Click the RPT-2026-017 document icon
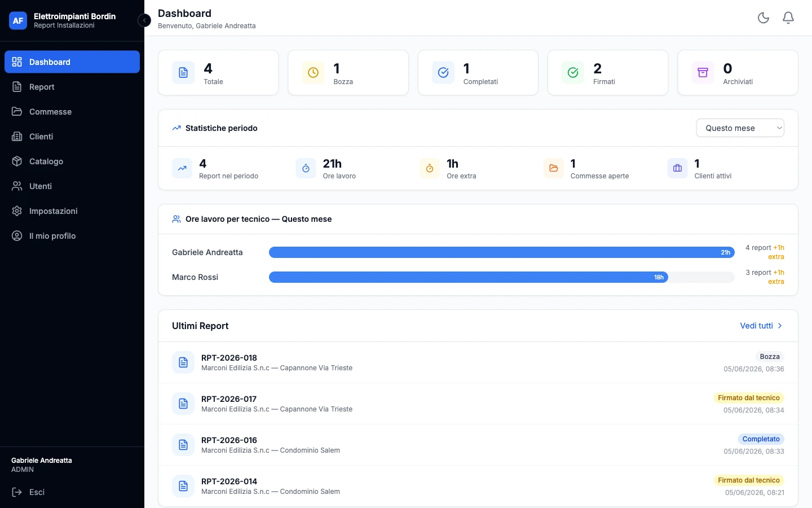 [x=183, y=404]
